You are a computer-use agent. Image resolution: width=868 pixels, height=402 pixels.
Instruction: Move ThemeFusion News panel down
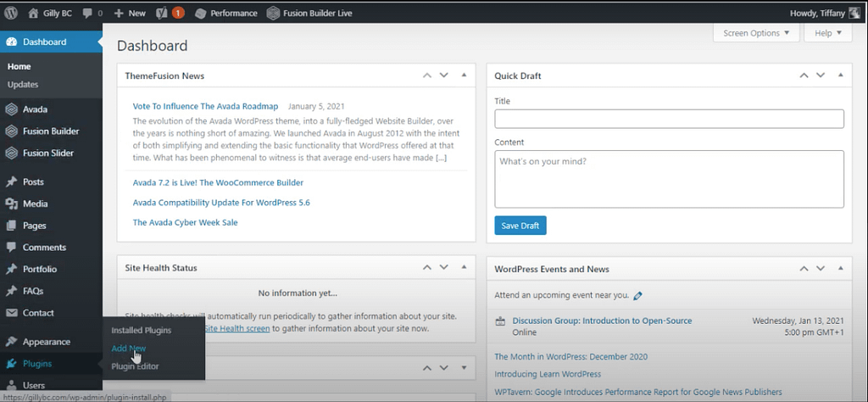[444, 75]
